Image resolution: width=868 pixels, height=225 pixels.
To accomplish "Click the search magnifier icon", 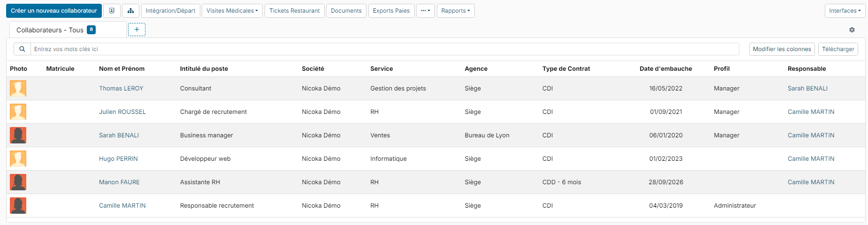I will pyautogui.click(x=22, y=49).
